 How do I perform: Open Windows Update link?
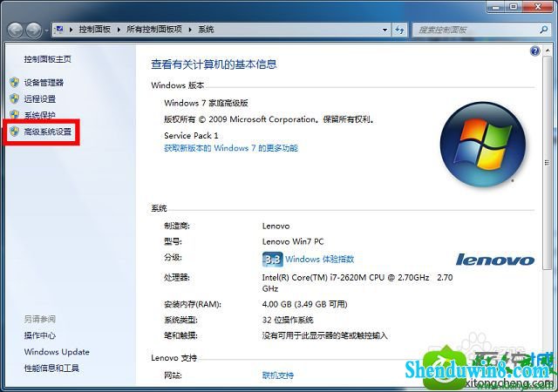[x=57, y=352]
